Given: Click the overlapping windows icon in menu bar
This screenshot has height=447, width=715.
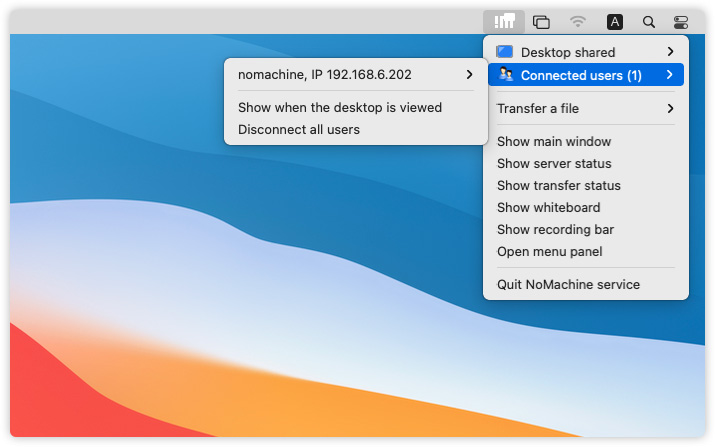Looking at the screenshot, I should 541,21.
